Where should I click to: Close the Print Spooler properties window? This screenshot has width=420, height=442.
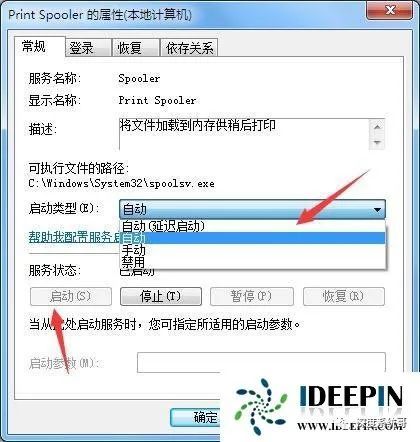coord(391,10)
